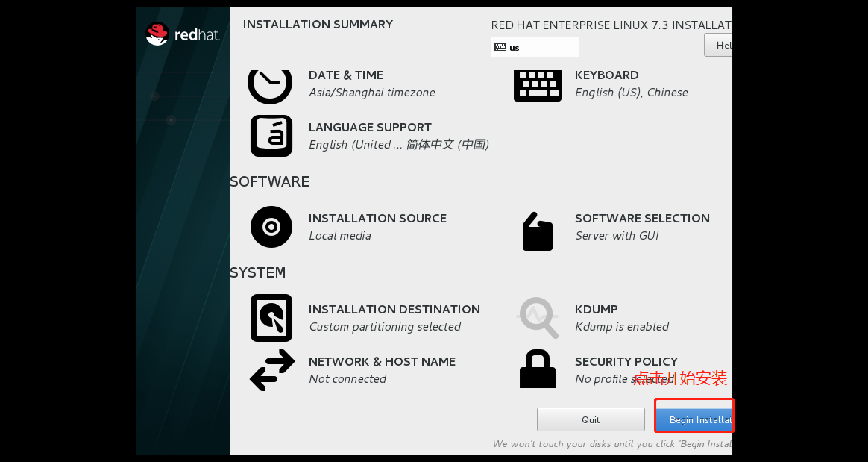Open KEYBOARD settings label
The width and height of the screenshot is (868, 462).
(x=607, y=75)
